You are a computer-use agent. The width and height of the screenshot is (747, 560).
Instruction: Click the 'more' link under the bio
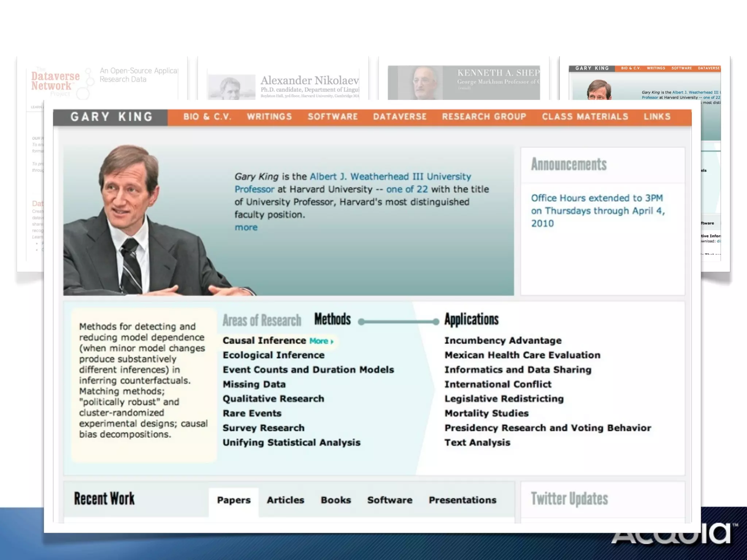click(246, 227)
